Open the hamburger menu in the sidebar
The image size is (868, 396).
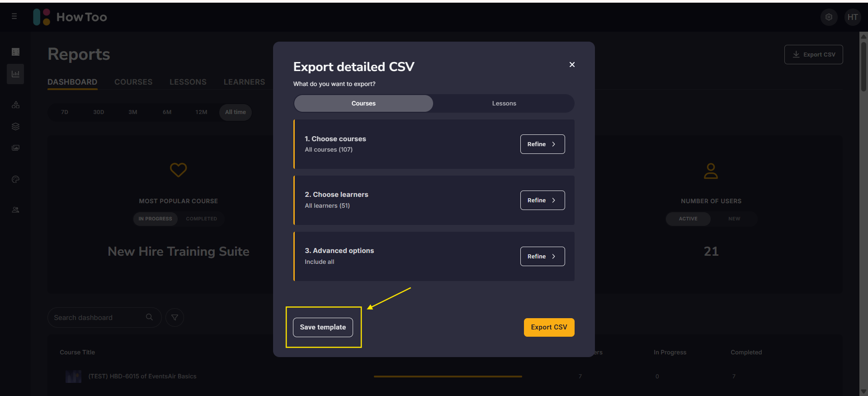(14, 17)
